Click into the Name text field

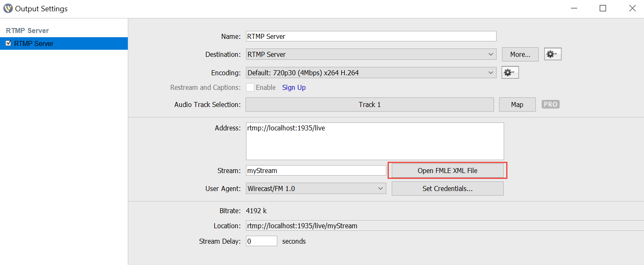pos(371,36)
